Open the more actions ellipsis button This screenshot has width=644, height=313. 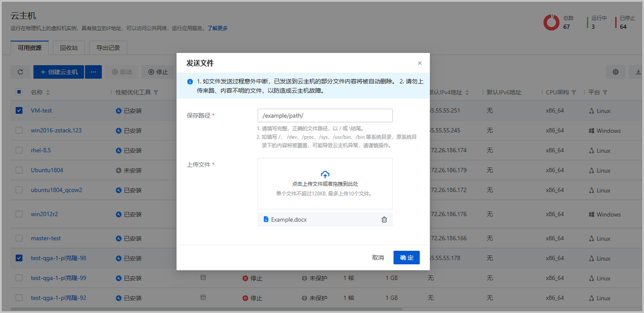[93, 72]
